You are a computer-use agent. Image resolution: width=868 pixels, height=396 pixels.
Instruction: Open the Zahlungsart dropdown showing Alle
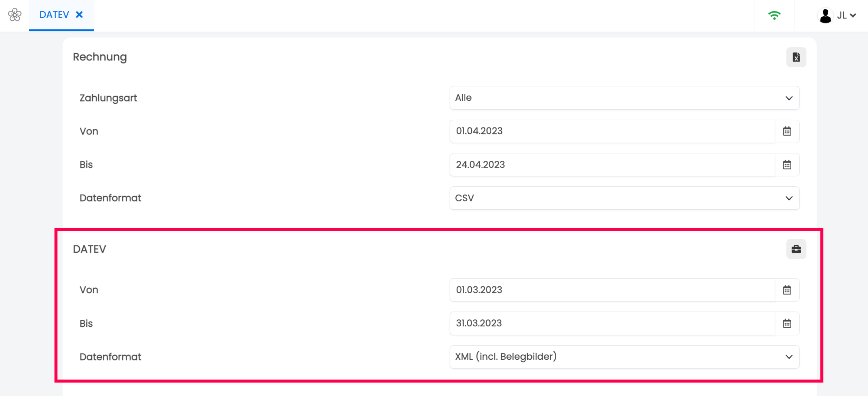624,98
